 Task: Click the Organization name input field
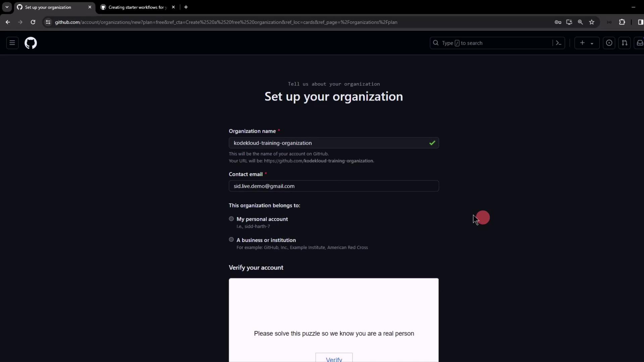click(329, 143)
